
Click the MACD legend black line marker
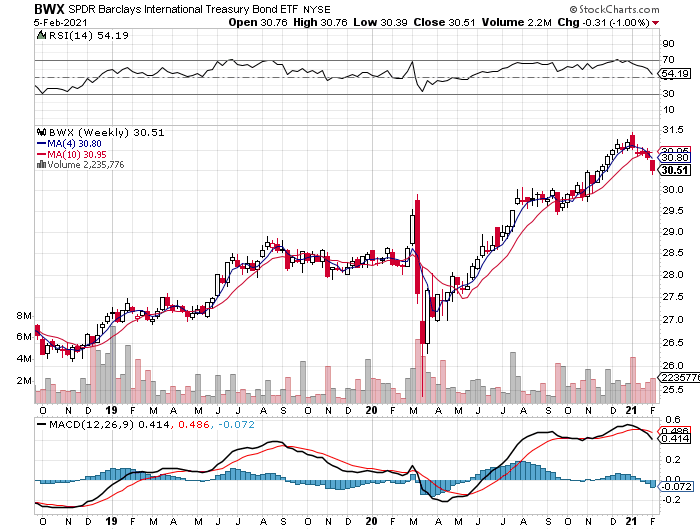[42, 424]
